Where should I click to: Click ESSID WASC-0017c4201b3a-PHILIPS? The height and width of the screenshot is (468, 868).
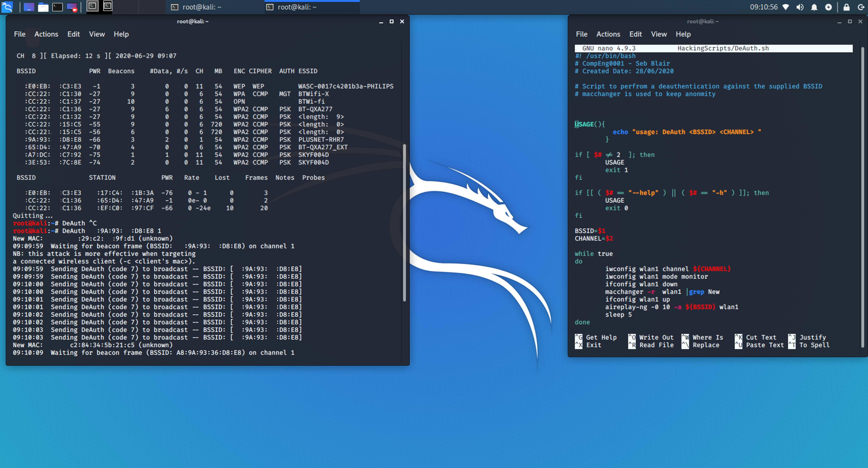(x=346, y=86)
